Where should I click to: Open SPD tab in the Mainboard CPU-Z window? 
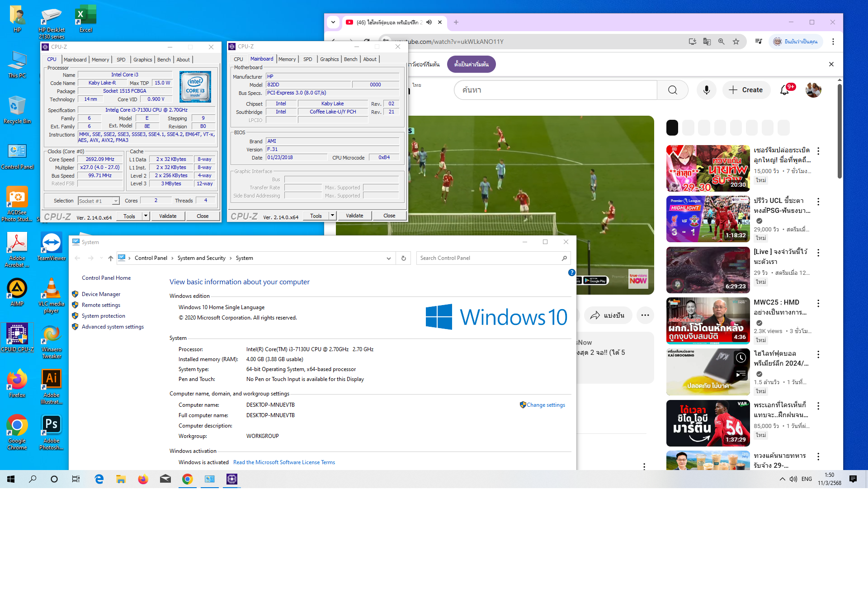(307, 59)
